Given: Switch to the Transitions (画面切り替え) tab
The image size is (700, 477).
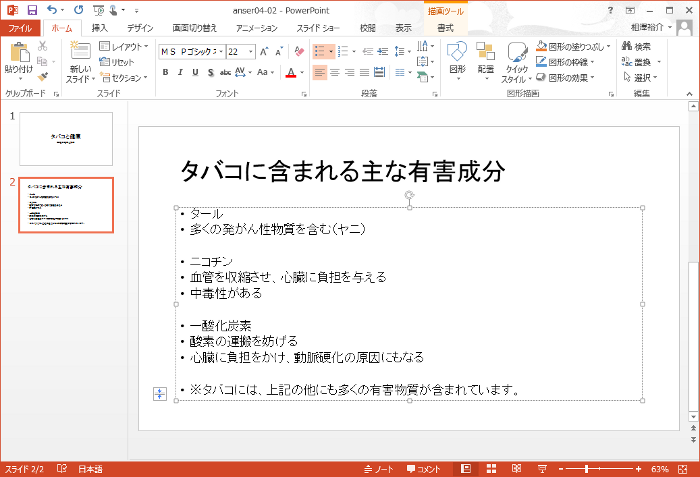Looking at the screenshot, I should (x=195, y=28).
